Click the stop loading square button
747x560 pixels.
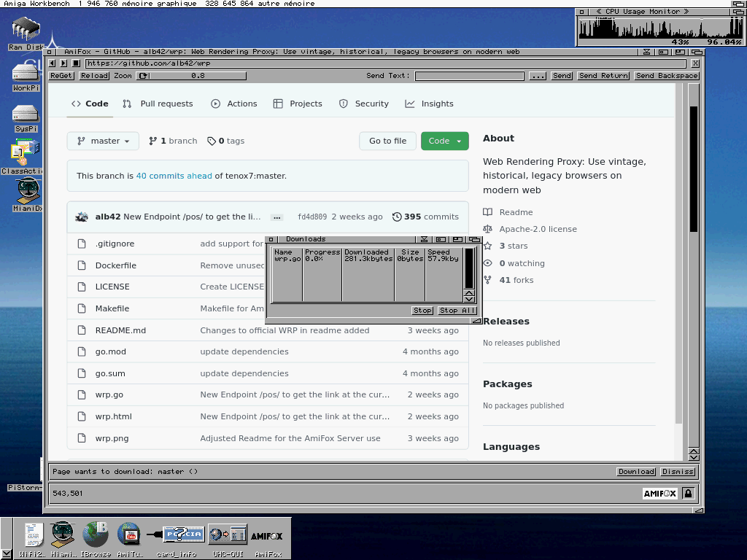pos(76,63)
